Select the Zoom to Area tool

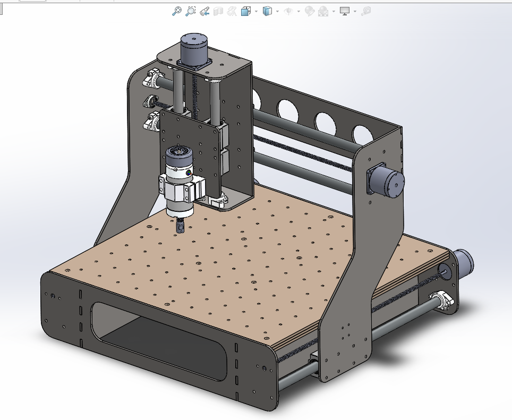tap(190, 11)
